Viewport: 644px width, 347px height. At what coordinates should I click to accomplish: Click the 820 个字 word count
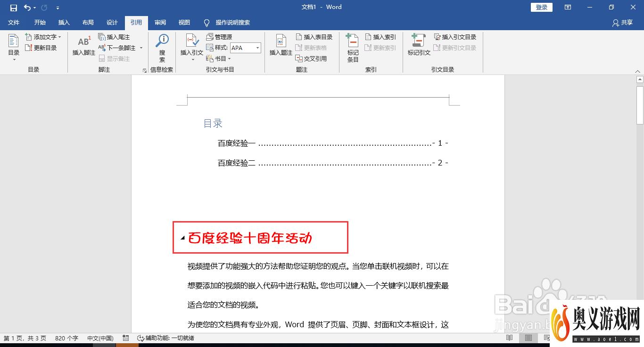click(66, 338)
